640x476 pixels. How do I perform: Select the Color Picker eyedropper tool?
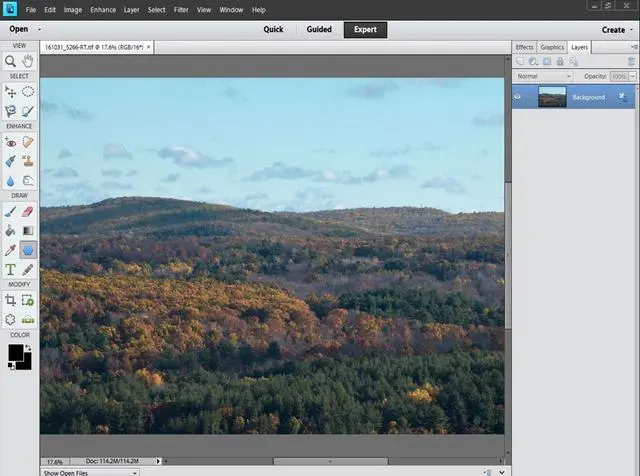pyautogui.click(x=10, y=250)
